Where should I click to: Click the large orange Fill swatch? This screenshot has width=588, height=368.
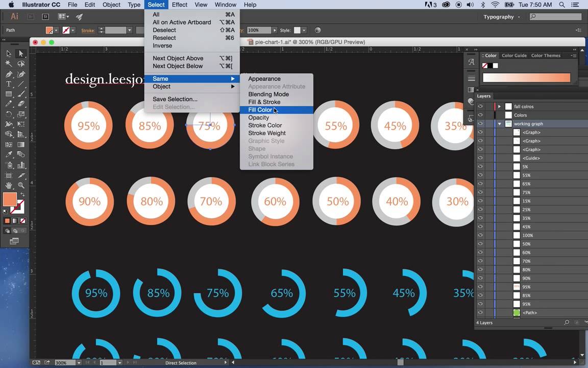(x=10, y=199)
